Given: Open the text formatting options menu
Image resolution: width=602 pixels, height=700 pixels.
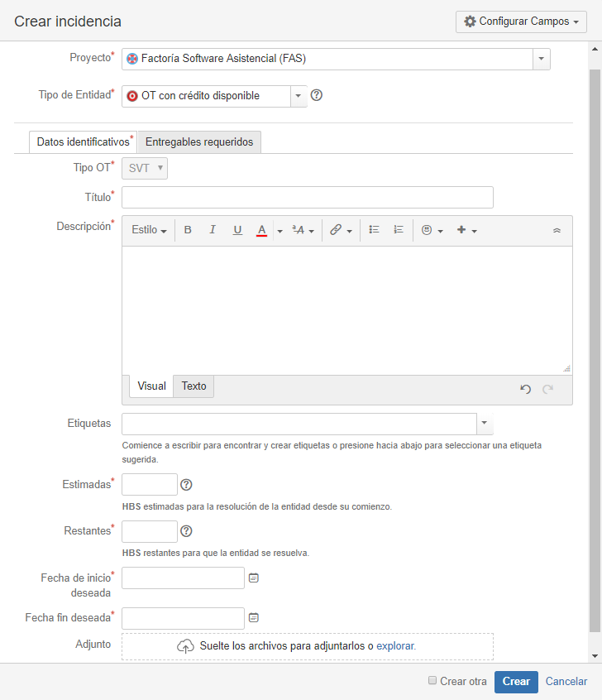Looking at the screenshot, I should click(x=303, y=230).
